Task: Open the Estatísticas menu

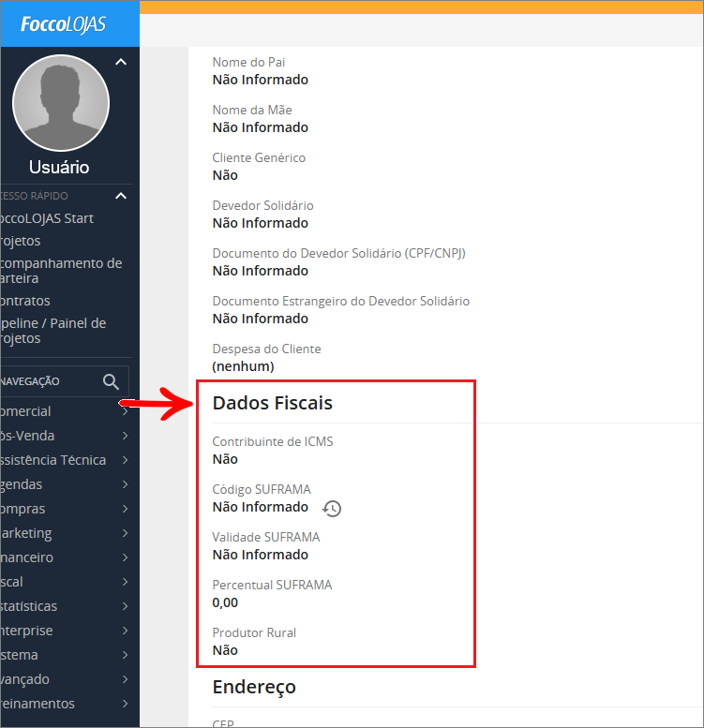Action: tap(29, 606)
